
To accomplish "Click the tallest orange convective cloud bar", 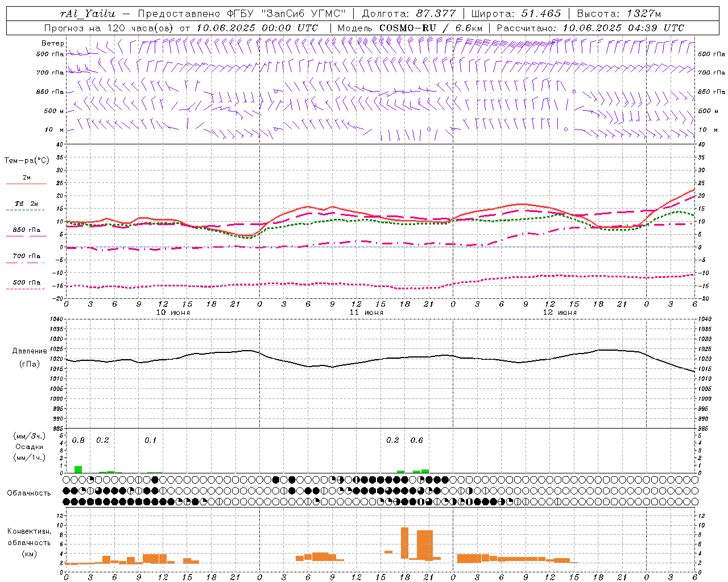I will [405, 543].
